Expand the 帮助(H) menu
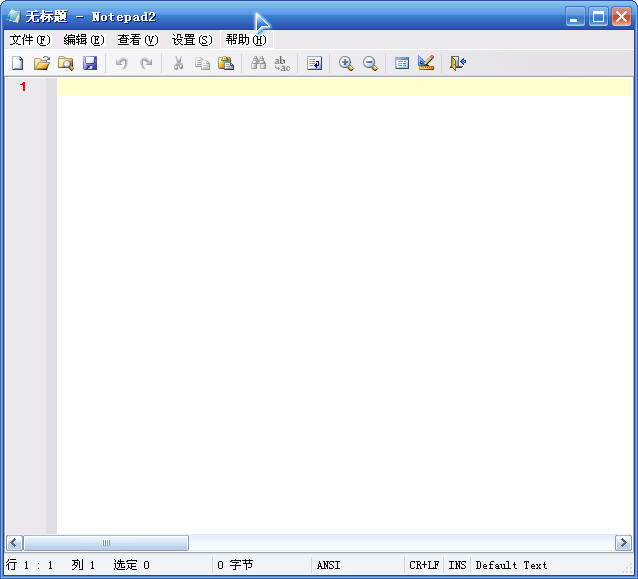638x579 pixels. click(245, 40)
